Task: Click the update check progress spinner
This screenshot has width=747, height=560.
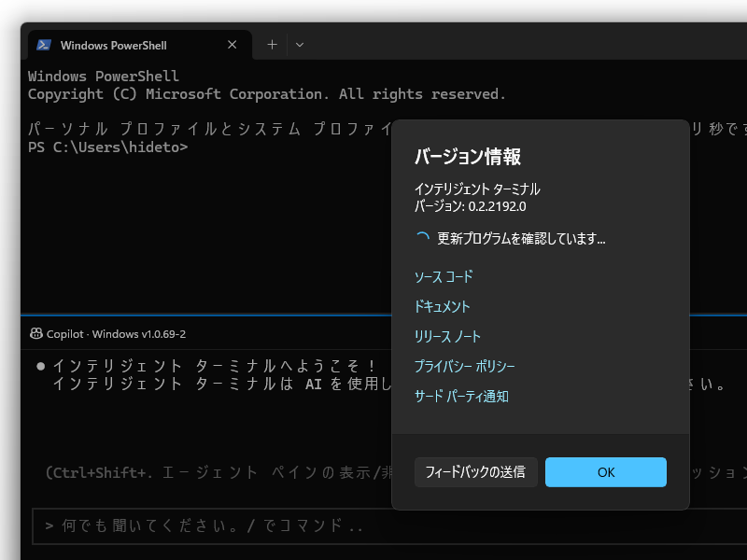Action: pyautogui.click(x=423, y=238)
